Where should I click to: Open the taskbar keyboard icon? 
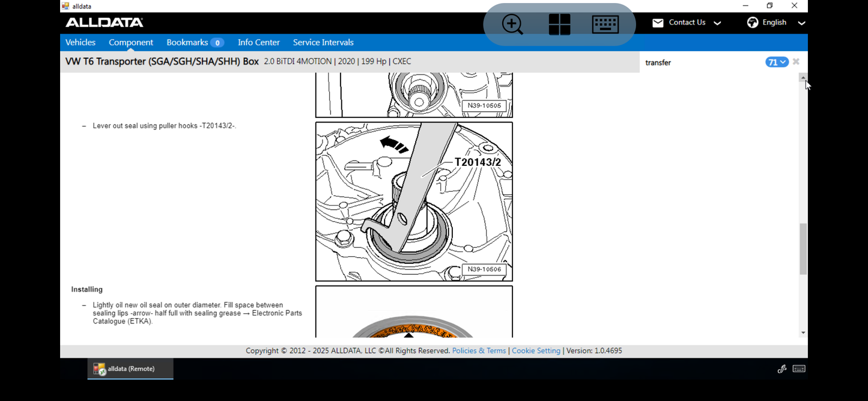[799, 369]
